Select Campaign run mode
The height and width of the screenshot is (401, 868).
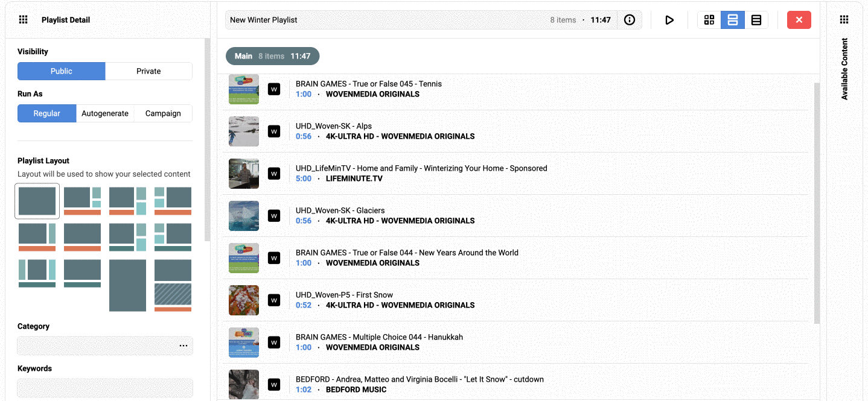tap(163, 113)
